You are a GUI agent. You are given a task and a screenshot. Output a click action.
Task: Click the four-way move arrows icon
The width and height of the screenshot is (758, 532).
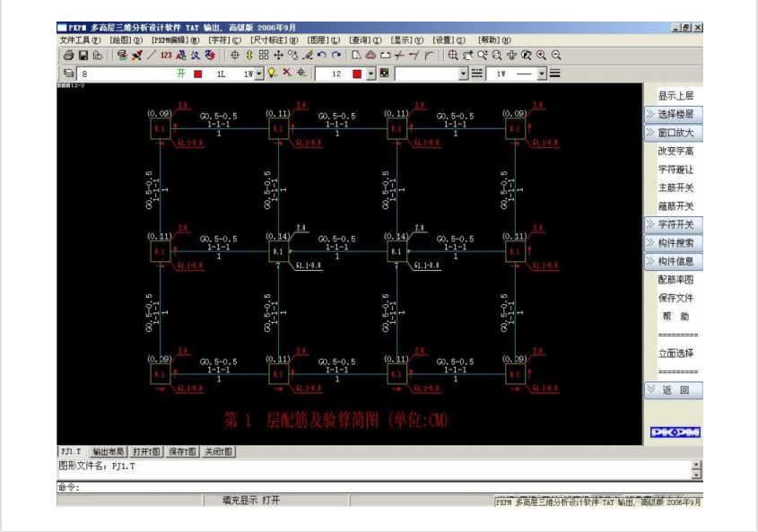tap(278, 55)
